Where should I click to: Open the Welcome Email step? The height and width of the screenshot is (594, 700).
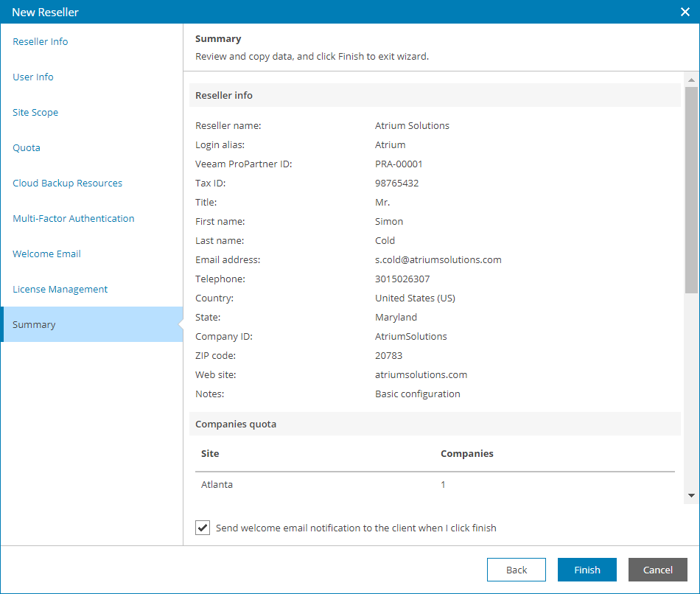[x=46, y=254]
